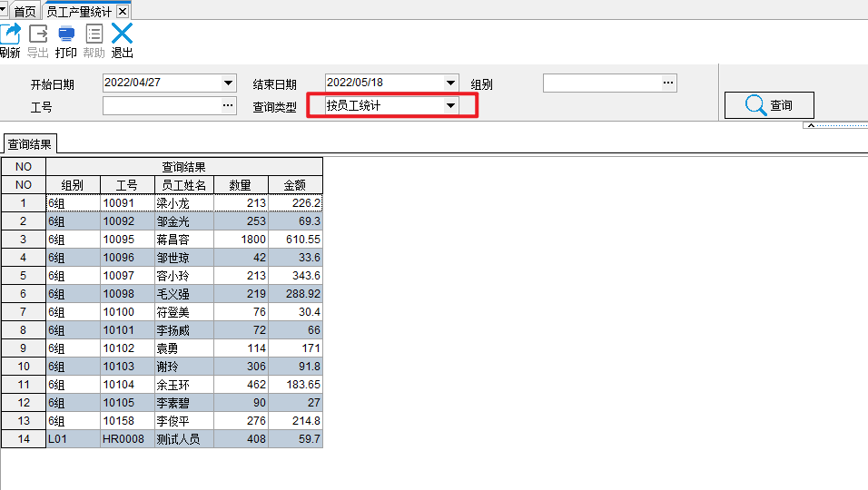The image size is (868, 490).
Task: Click the 打印 print icon
Action: point(66,34)
